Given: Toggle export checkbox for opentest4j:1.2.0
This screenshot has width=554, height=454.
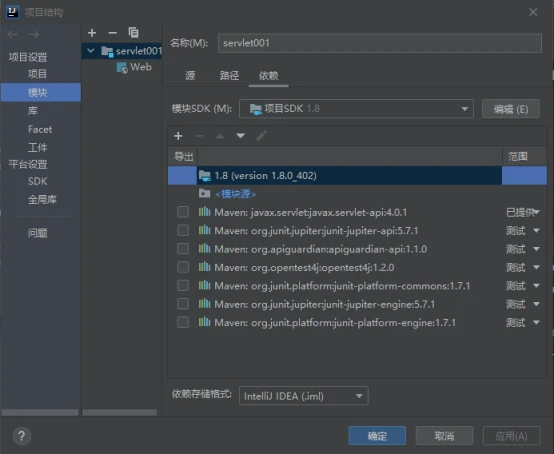Looking at the screenshot, I should [183, 267].
